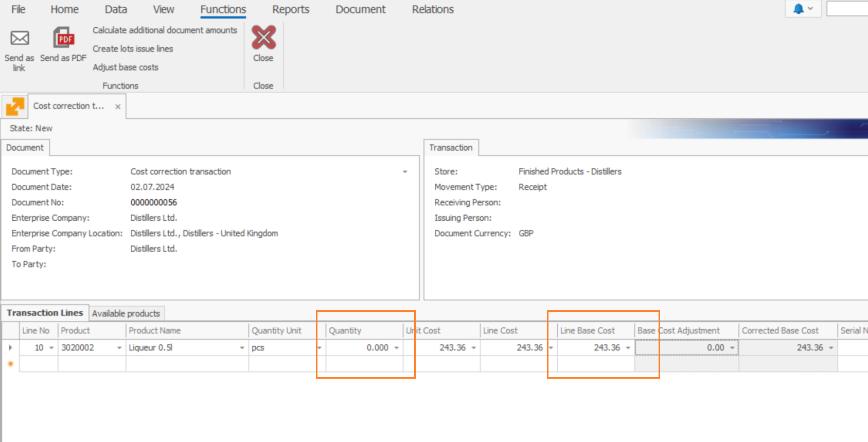Click the Line Base Cost column header

(x=596, y=331)
